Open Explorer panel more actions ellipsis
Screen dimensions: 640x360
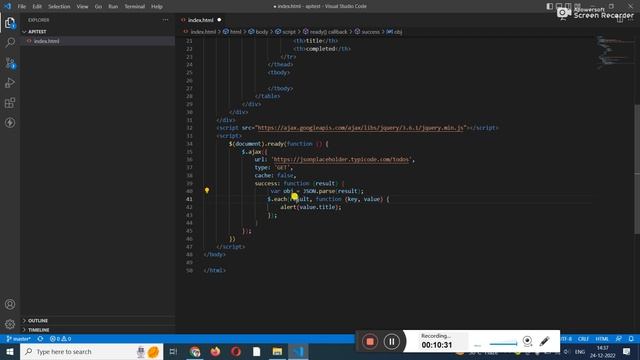point(165,20)
